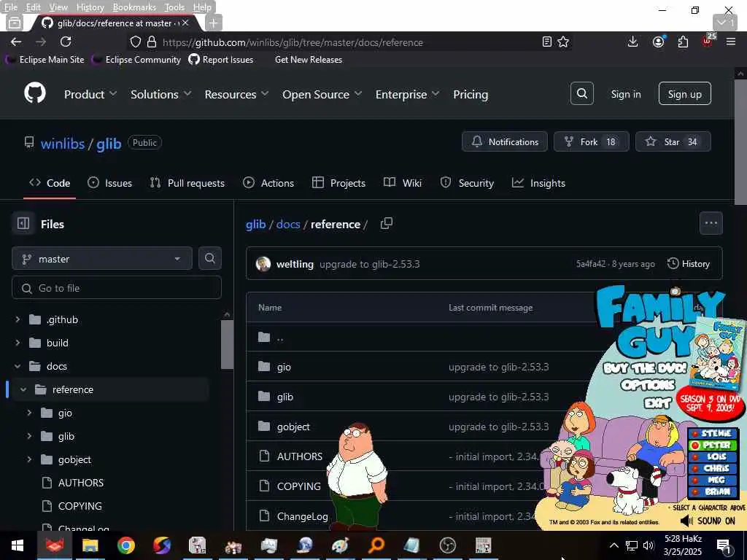The width and height of the screenshot is (747, 560).
Task: Click the site lock icon
Action: pos(152,42)
